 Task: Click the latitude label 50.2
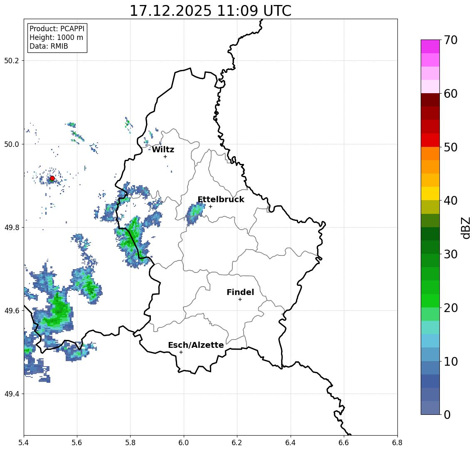click(12, 60)
